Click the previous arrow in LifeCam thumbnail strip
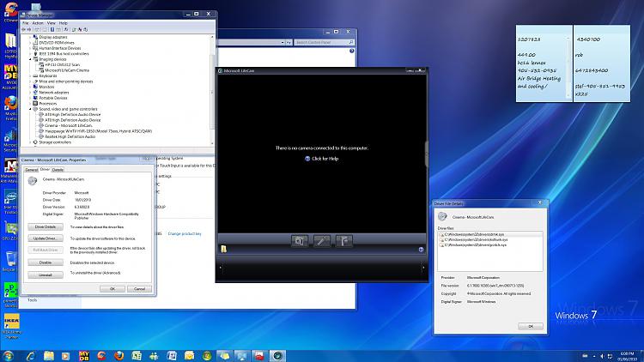Image resolution: width=644 pixels, height=362 pixels. pyautogui.click(x=220, y=268)
